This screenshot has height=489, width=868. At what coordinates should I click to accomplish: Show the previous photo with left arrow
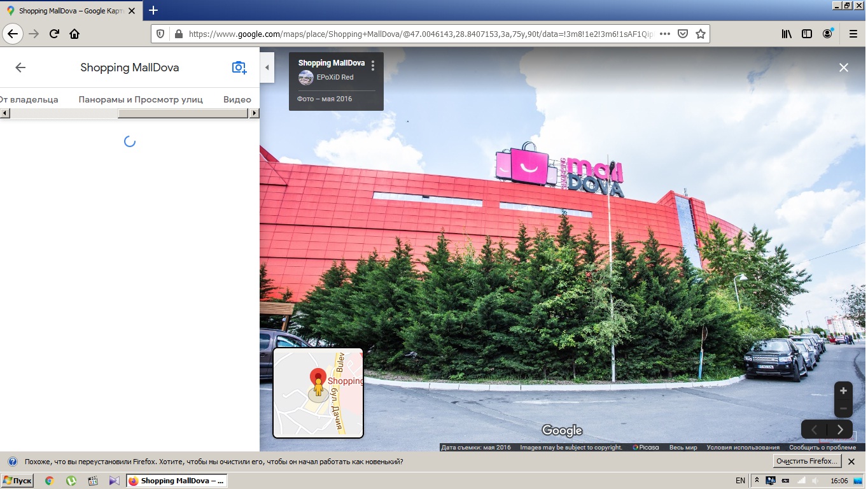click(814, 430)
